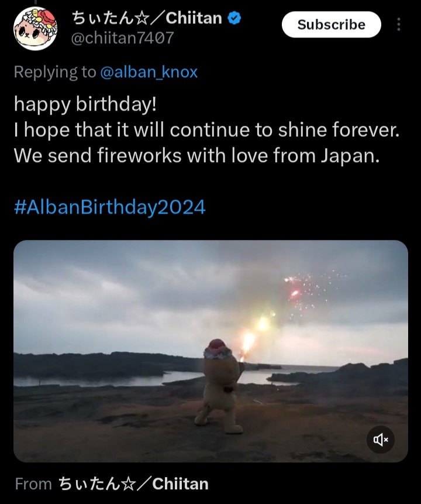Click the "continue to shine forever" sentence

click(206, 131)
